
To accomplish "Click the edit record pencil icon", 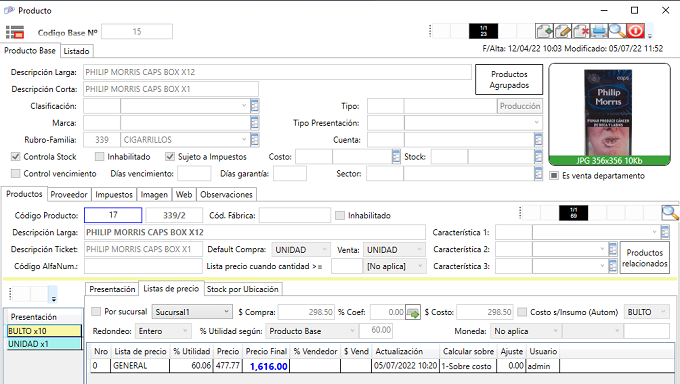I will pos(563,32).
